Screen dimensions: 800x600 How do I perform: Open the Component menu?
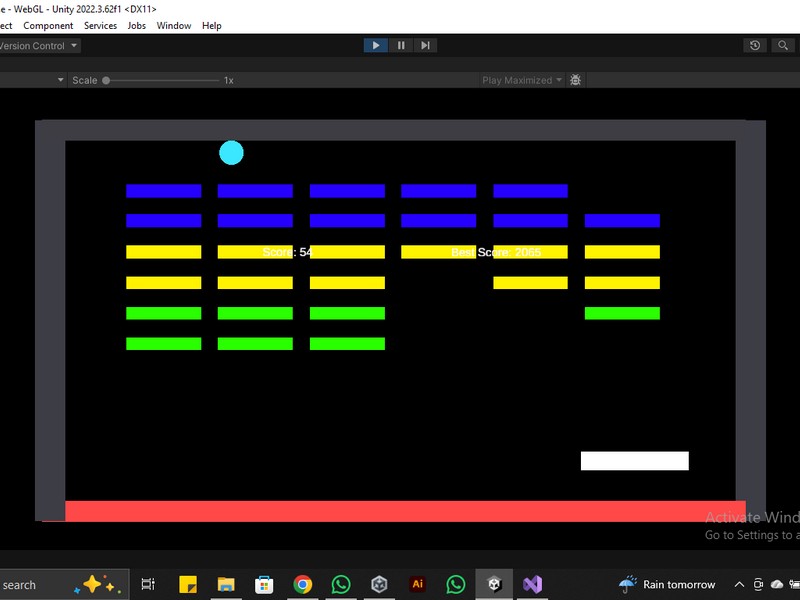48,26
